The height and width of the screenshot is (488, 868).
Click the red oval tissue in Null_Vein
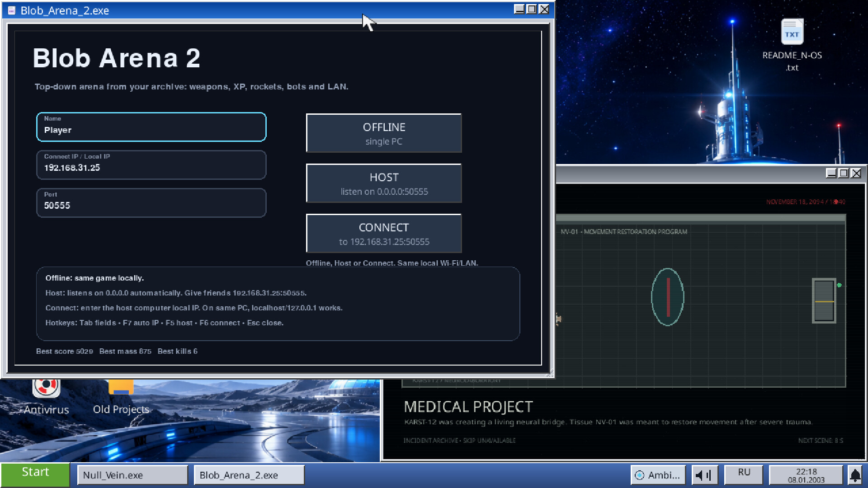point(668,297)
